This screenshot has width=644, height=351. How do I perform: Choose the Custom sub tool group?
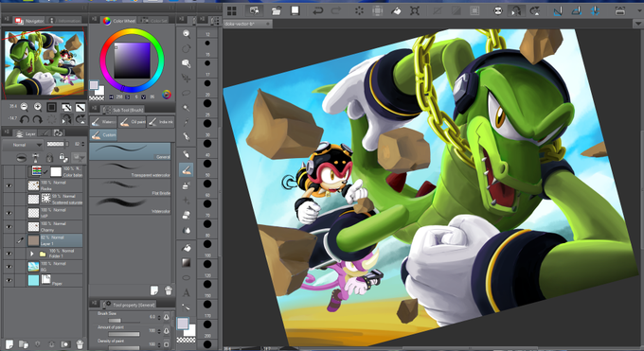[x=103, y=134]
